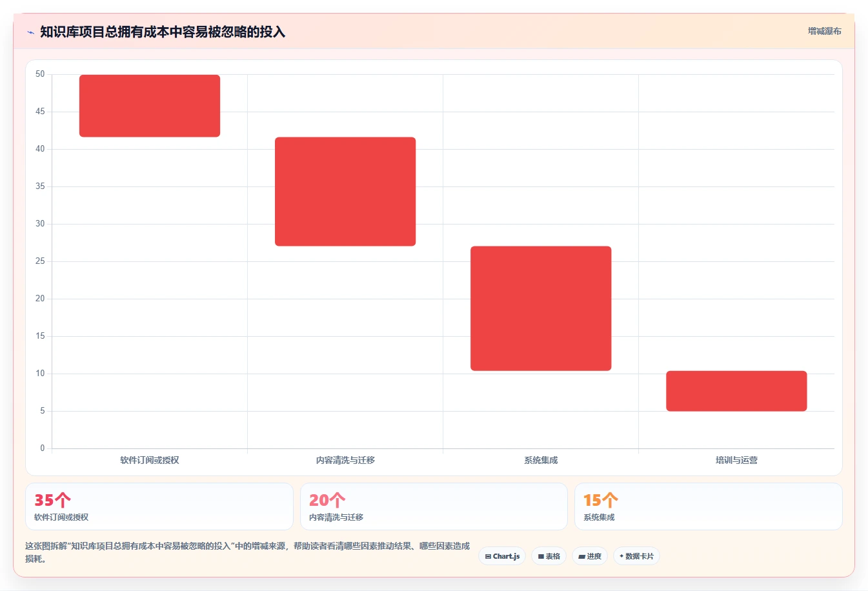This screenshot has width=868, height=591.
Task: Select the 数据卡片 tag pill
Action: [x=636, y=556]
